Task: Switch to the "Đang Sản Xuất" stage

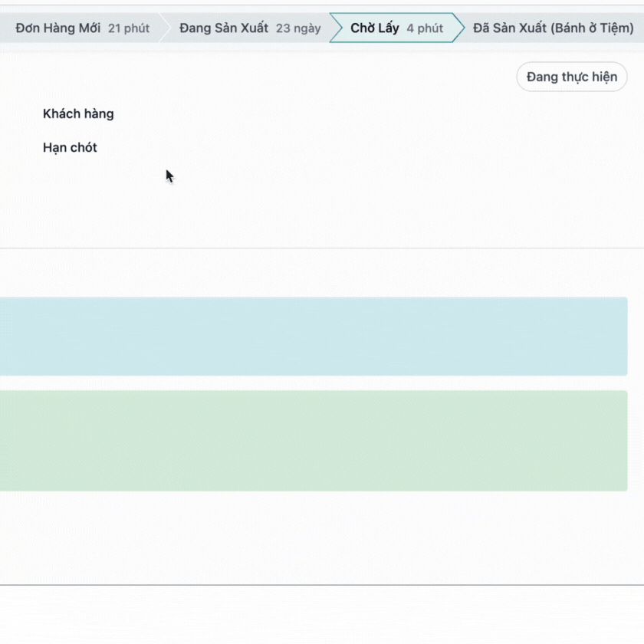Action: click(x=224, y=28)
